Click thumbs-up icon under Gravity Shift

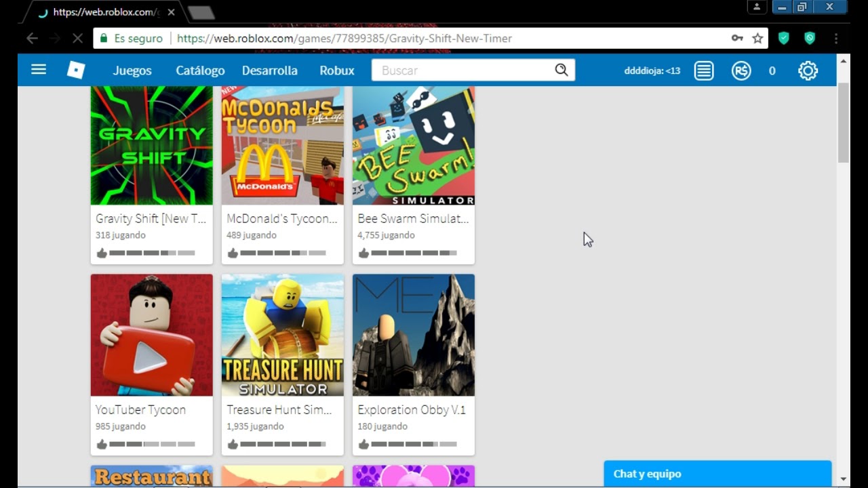102,253
